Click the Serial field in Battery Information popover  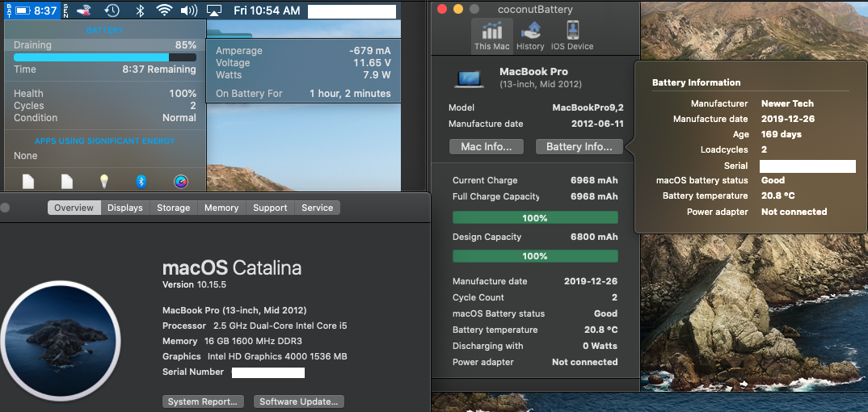click(807, 166)
